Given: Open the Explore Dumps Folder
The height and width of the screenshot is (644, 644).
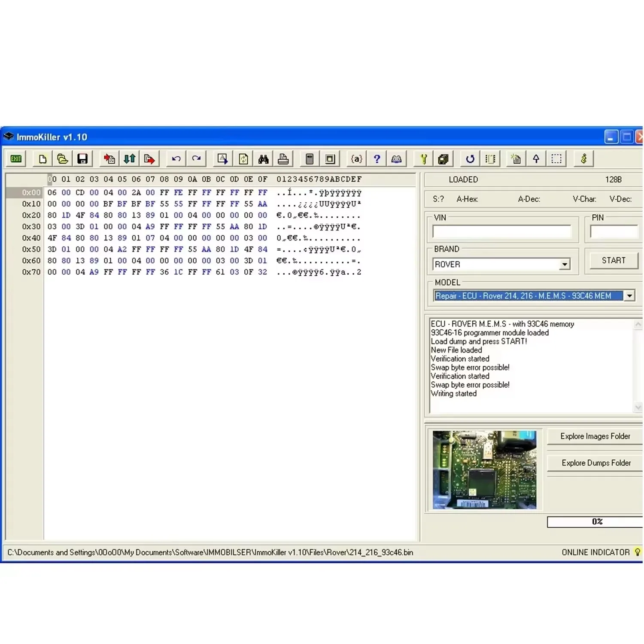Looking at the screenshot, I should [595, 463].
